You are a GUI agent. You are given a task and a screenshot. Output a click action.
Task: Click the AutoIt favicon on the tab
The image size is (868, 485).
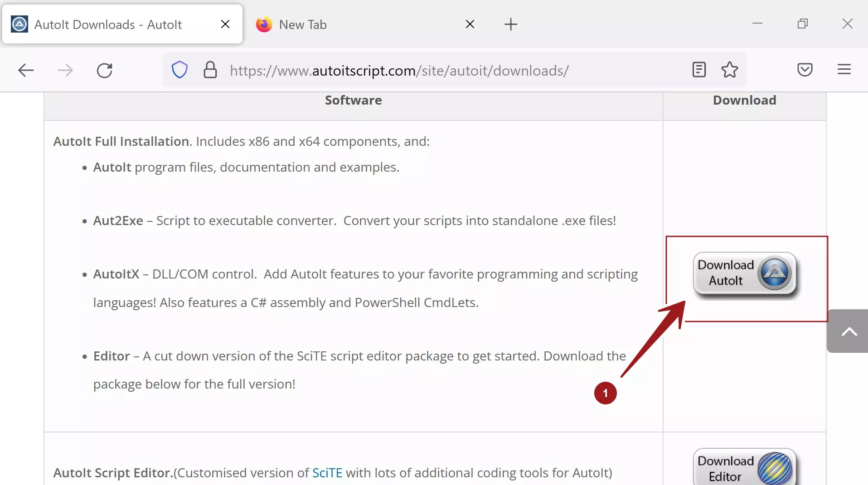[x=19, y=24]
